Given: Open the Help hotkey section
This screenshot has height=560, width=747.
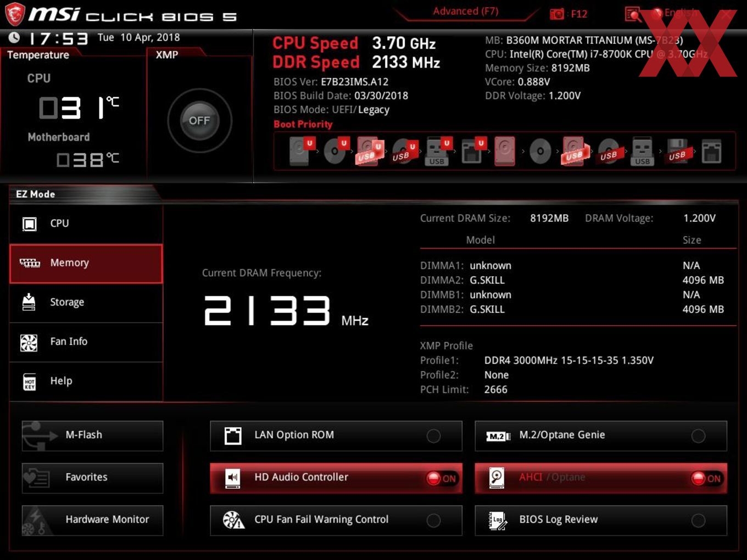Looking at the screenshot, I should tap(86, 381).
